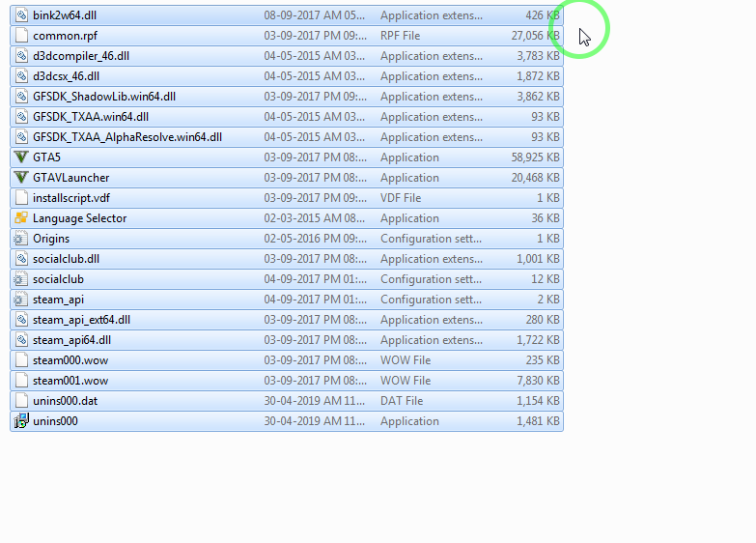
Task: Click the 3,862 KB size value
Action: click(x=538, y=97)
